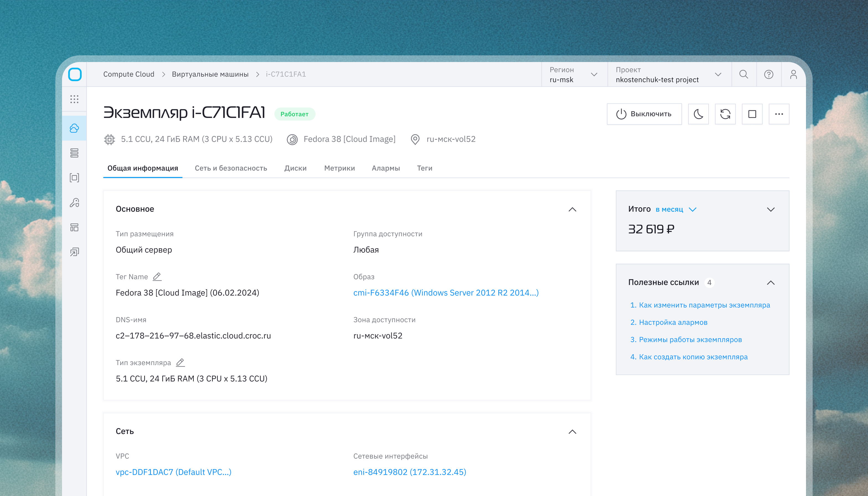This screenshot has height=496, width=868.
Task: Click the 32 619 ₽ total amount
Action: (651, 229)
